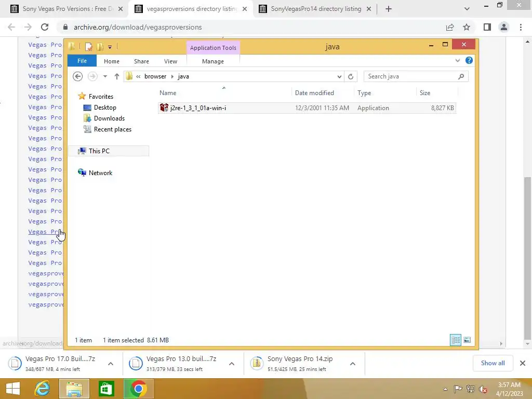This screenshot has width=532, height=399.
Task: Show hidden system tray icons
Action: [x=445, y=389]
